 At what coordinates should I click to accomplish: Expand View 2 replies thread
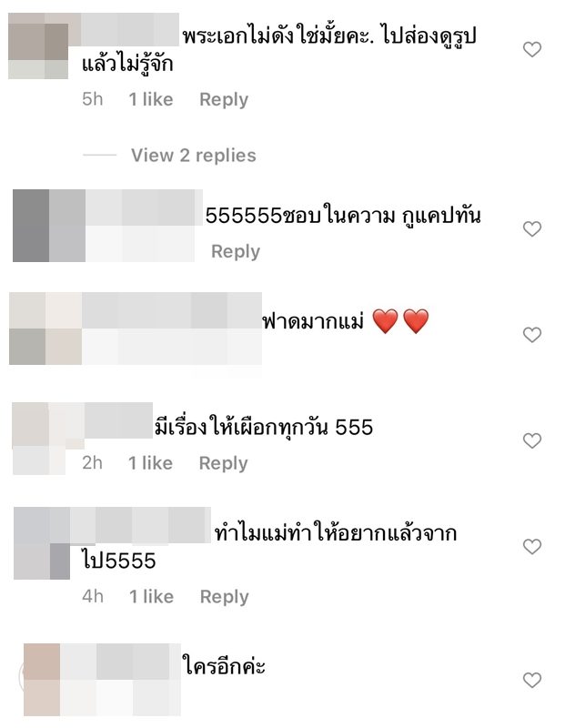pos(194,155)
